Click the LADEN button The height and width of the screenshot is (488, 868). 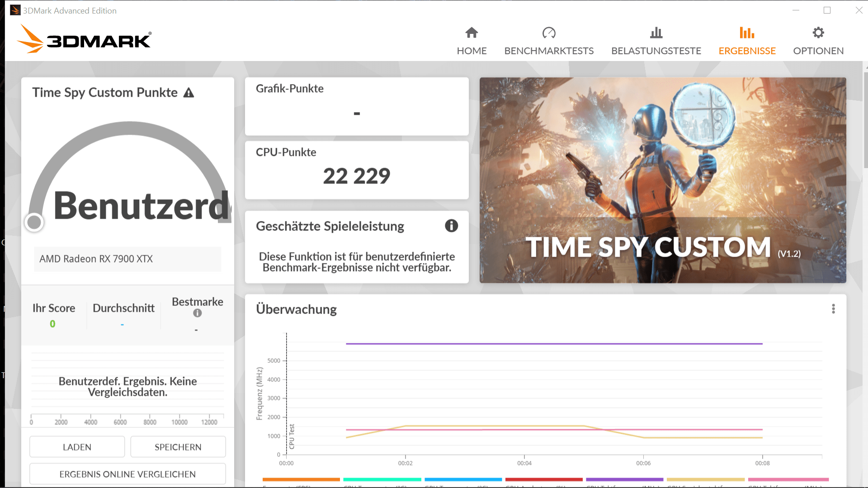coord(77,447)
